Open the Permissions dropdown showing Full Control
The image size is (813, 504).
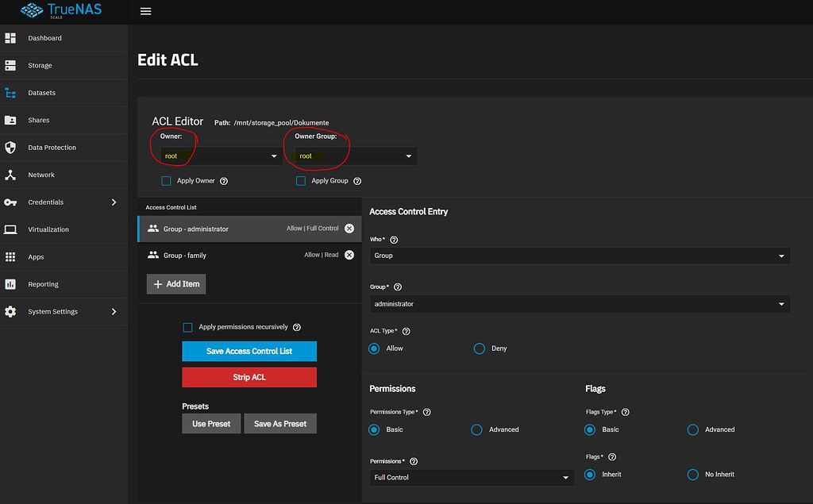coord(472,477)
